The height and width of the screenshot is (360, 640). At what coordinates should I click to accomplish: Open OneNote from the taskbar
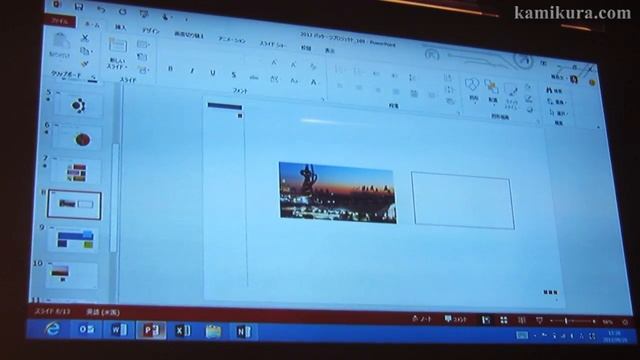coord(244,331)
